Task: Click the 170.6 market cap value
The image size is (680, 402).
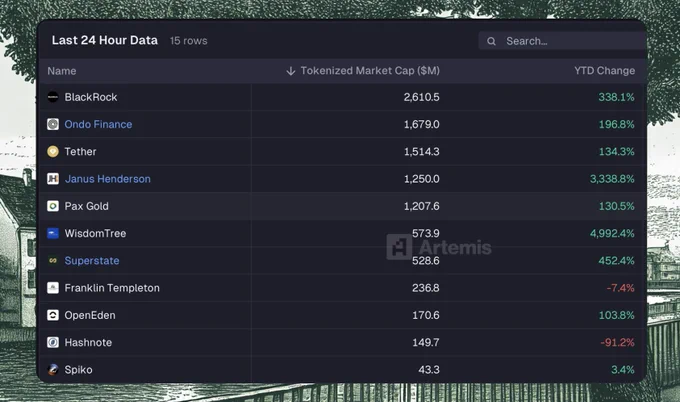Action: point(425,315)
